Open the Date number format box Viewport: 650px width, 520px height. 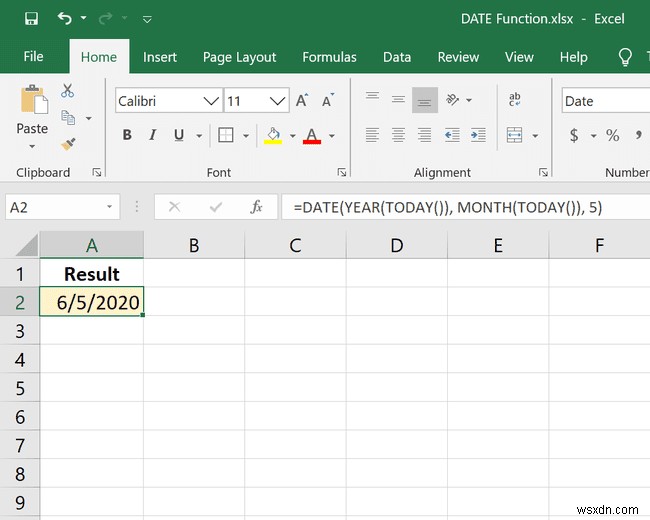(606, 101)
